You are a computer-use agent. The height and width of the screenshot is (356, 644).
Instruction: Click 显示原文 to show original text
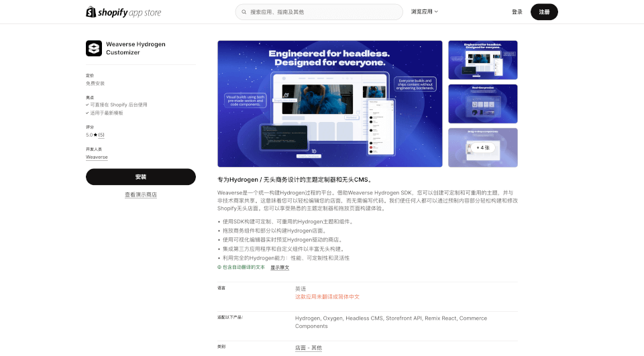click(x=280, y=268)
